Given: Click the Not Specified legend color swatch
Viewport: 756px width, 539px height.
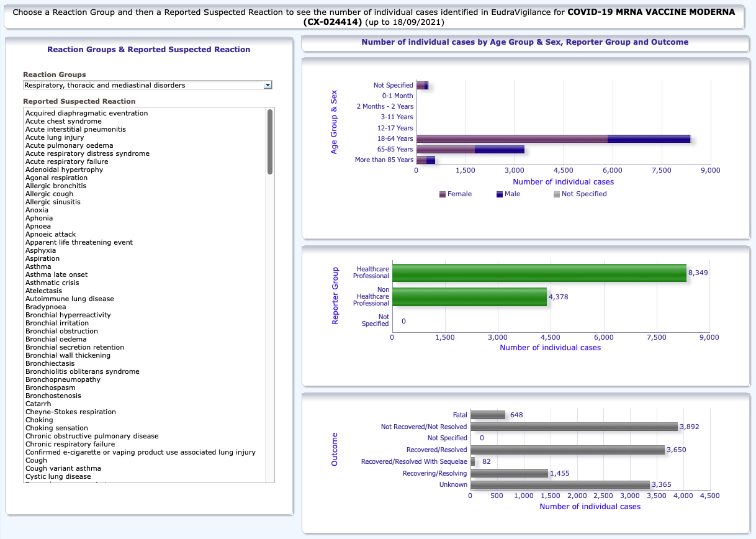Looking at the screenshot, I should point(556,194).
